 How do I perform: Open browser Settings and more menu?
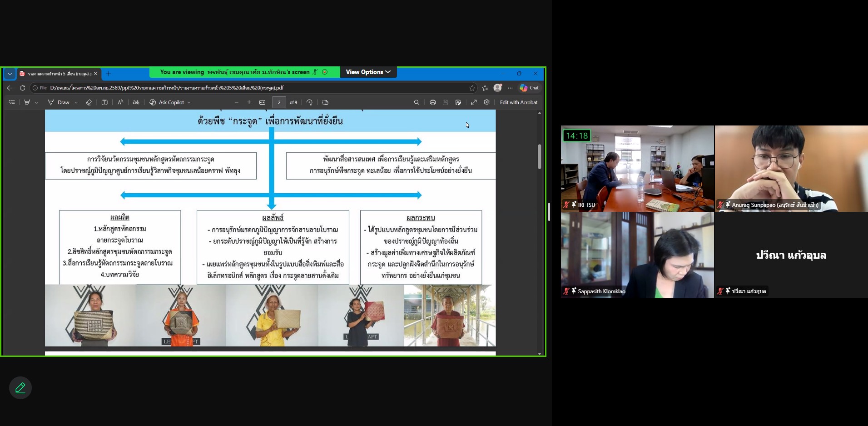(510, 88)
